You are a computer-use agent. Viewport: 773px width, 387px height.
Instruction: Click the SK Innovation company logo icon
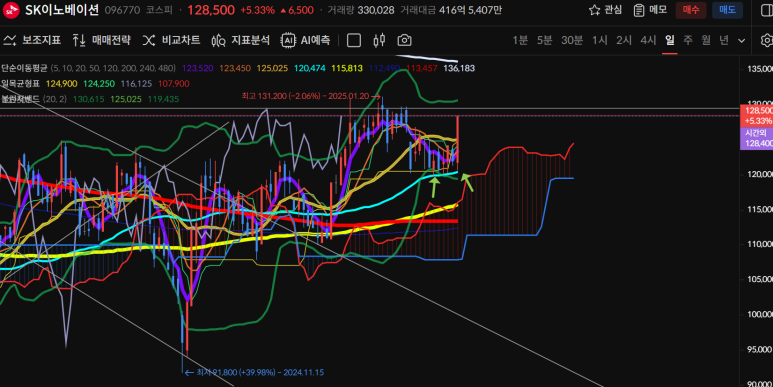(x=11, y=10)
